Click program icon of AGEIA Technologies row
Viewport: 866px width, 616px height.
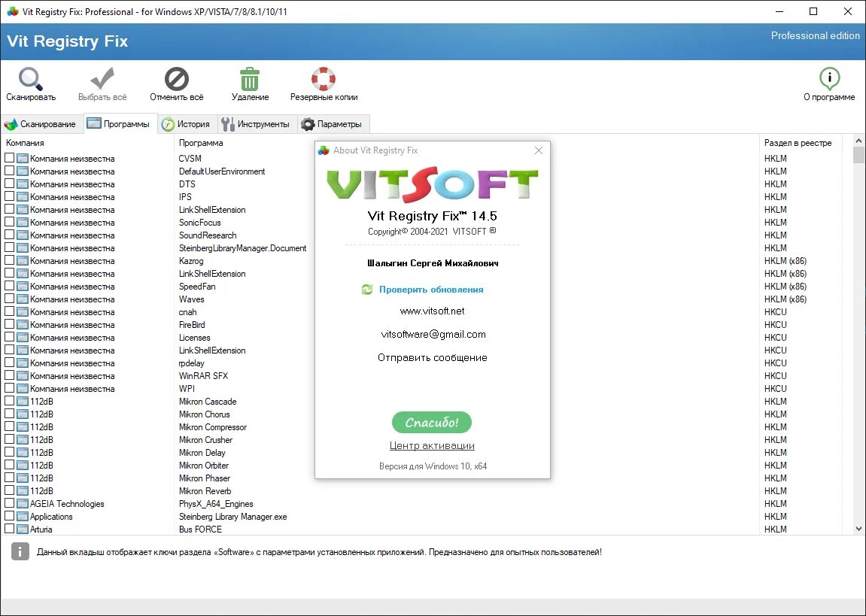click(22, 503)
